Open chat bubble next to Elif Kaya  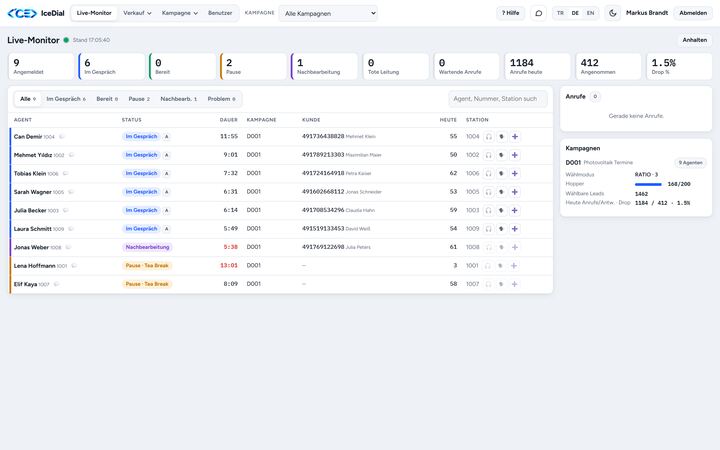(56, 284)
